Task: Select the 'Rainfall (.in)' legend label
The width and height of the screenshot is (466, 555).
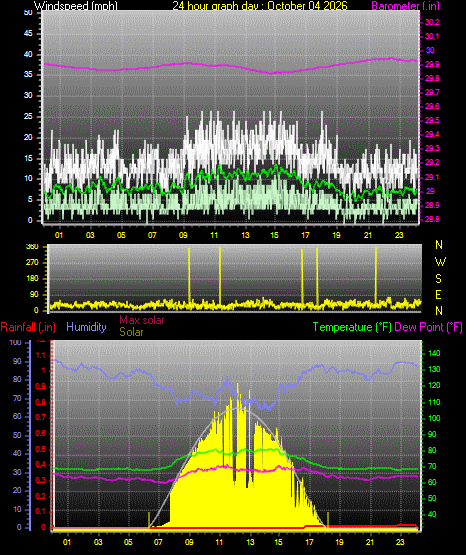Action: [28, 327]
